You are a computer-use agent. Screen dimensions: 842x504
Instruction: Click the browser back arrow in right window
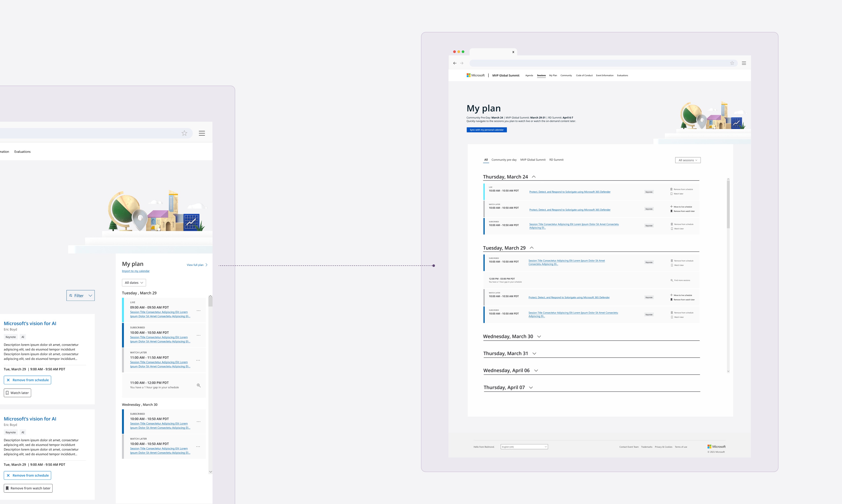pos(455,63)
